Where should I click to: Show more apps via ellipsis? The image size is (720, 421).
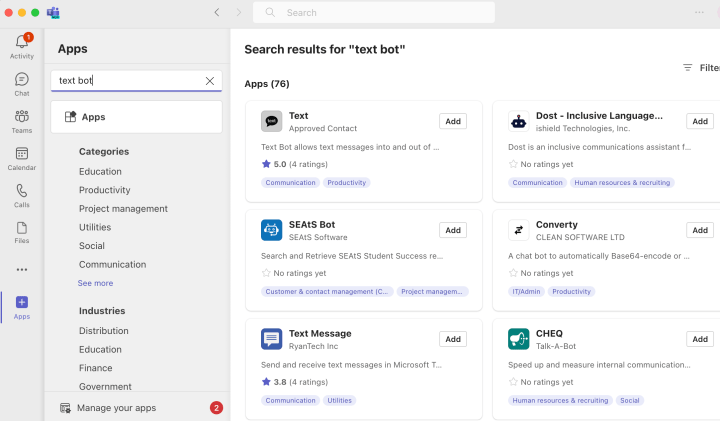click(x=22, y=269)
